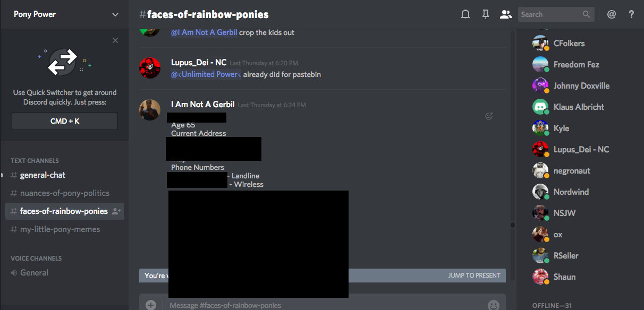
Task: Expand the Pony Power server dropdown
Action: point(115,14)
